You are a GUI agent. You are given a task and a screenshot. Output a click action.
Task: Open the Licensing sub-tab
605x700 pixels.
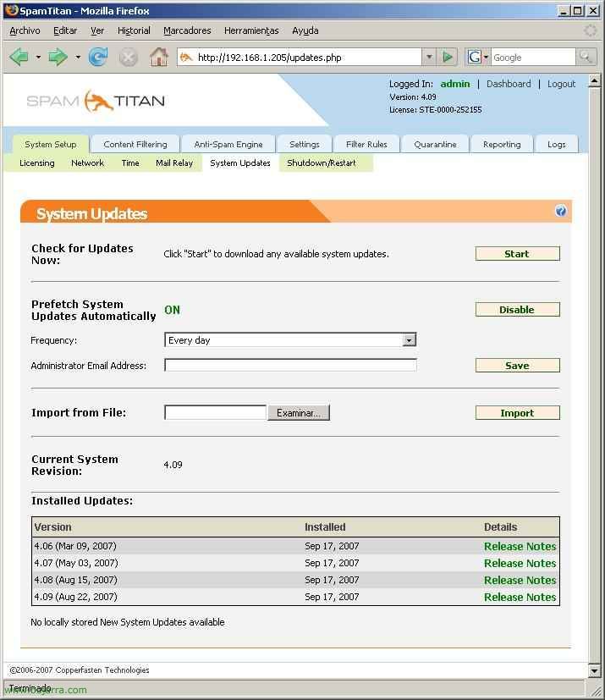37,163
